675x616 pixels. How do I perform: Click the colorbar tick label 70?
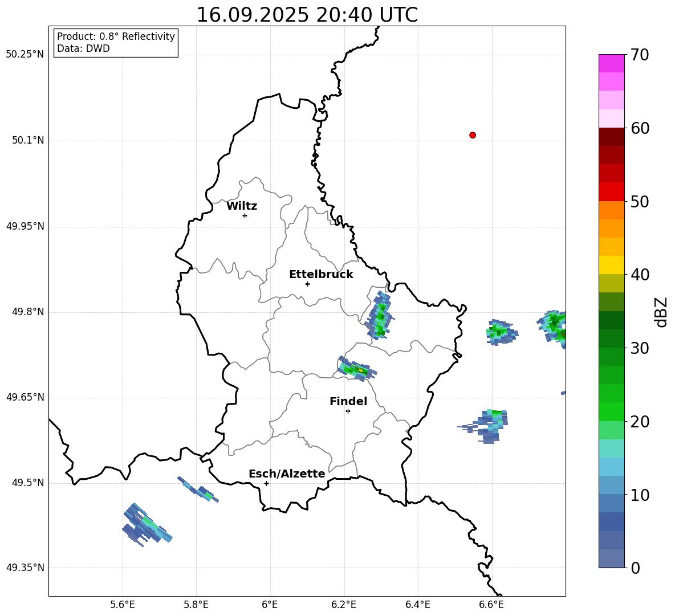point(640,55)
